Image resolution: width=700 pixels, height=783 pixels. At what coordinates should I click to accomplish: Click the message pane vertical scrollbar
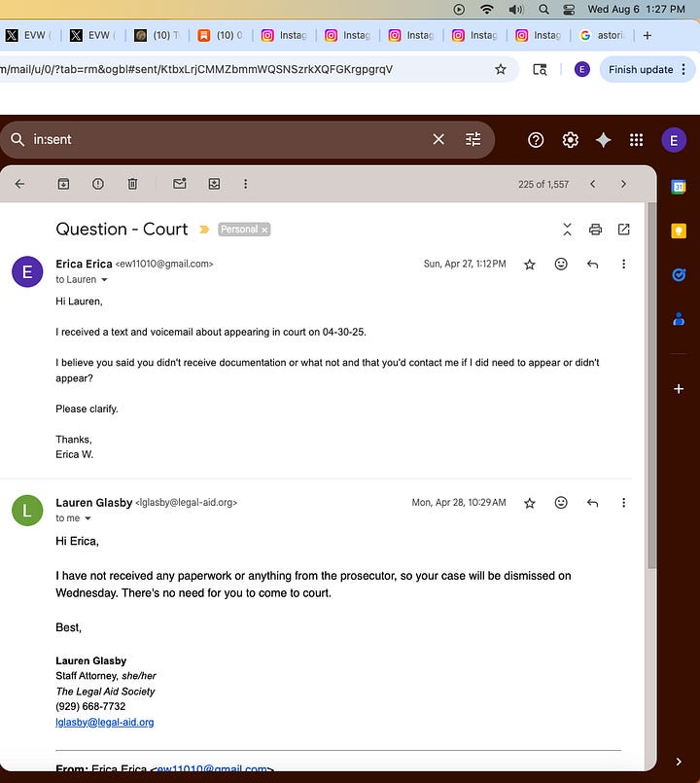(x=651, y=384)
